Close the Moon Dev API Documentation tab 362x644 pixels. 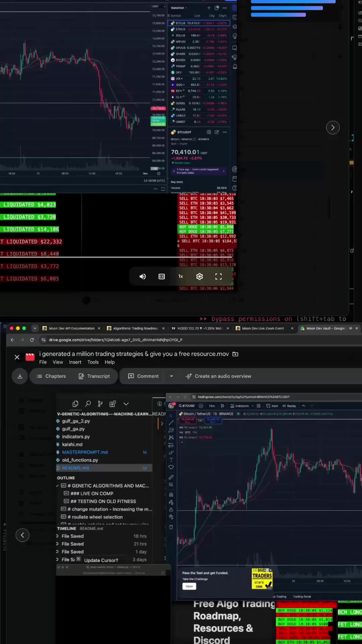(x=99, y=328)
